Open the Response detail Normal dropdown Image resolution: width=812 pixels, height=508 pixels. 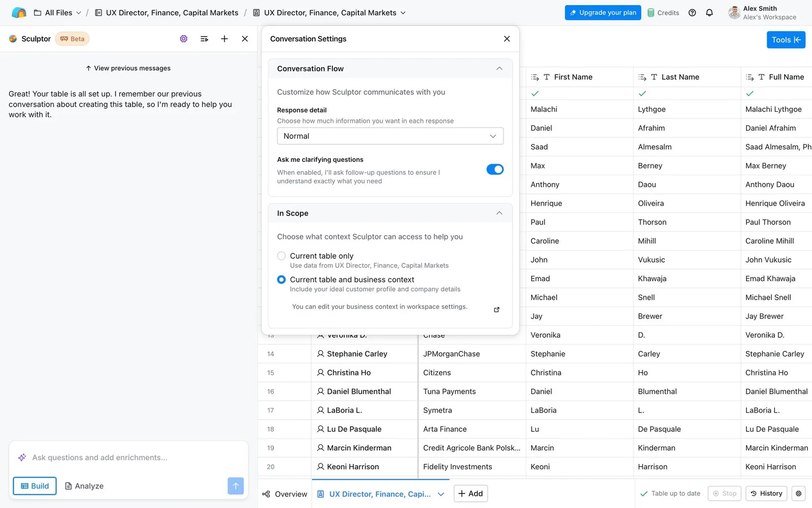click(390, 136)
